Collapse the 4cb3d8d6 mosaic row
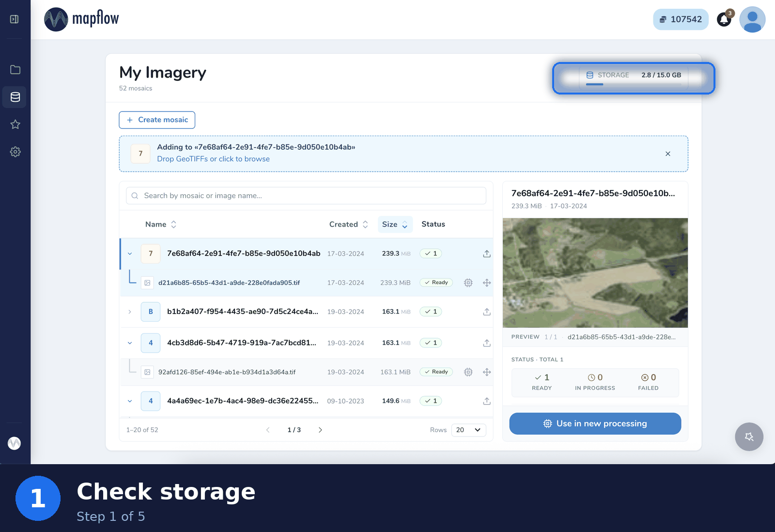This screenshot has width=775, height=532. pos(130,343)
